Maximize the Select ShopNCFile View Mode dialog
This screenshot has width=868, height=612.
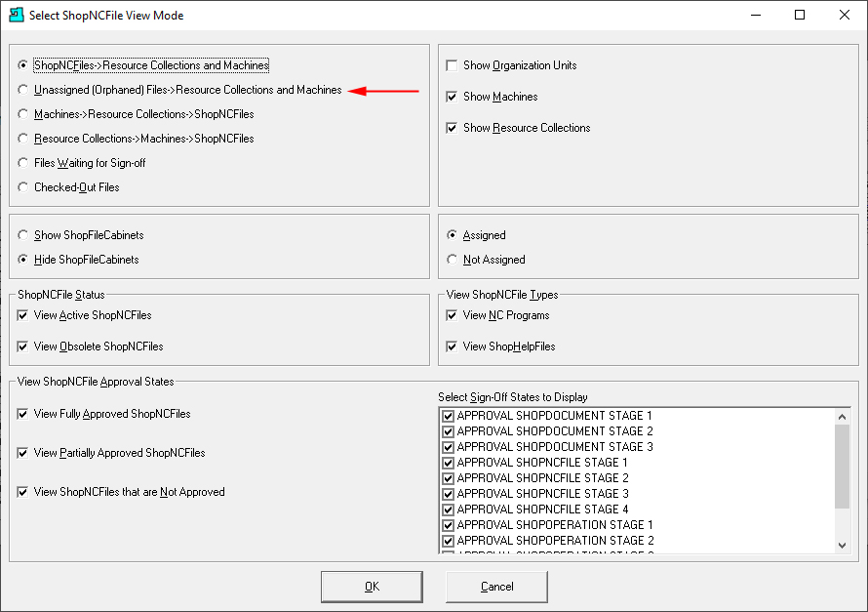800,15
